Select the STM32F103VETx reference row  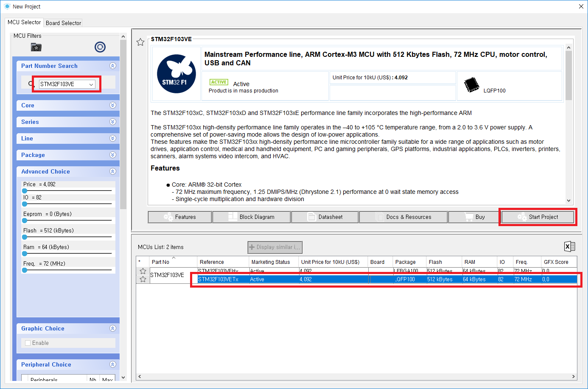click(387, 279)
